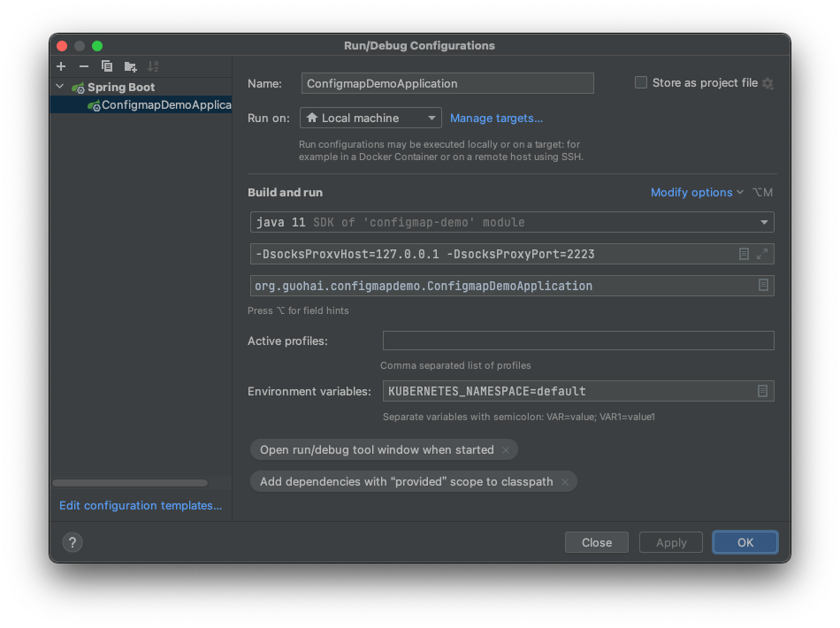Click the Name input field

447,84
